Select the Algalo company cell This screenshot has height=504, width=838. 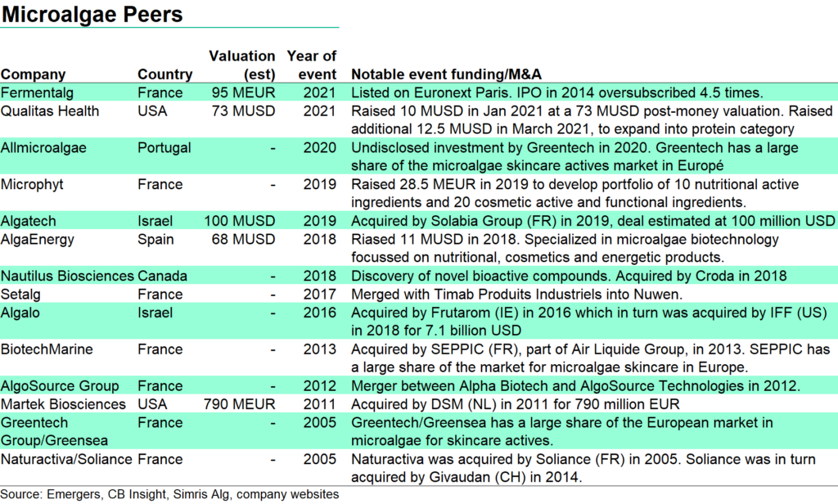pyautogui.click(x=20, y=313)
